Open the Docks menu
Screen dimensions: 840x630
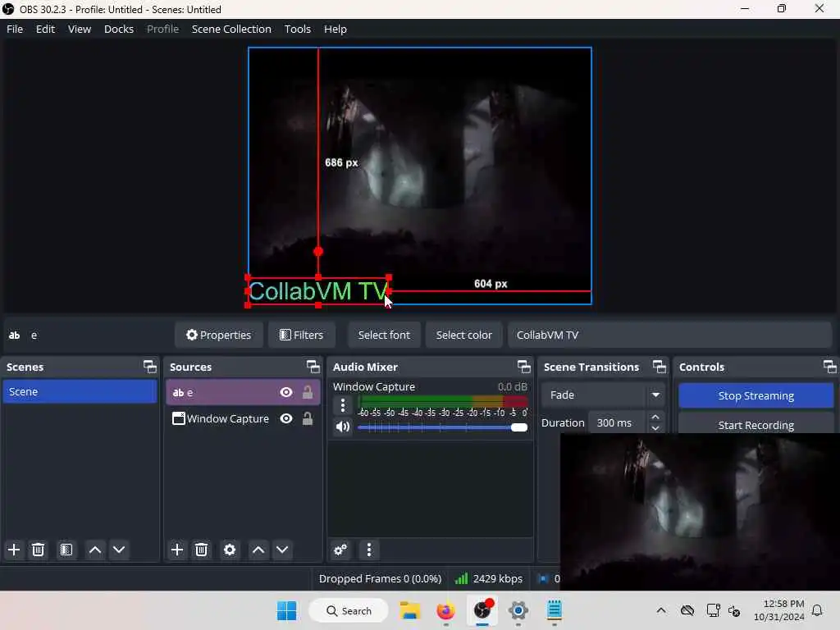pyautogui.click(x=119, y=29)
